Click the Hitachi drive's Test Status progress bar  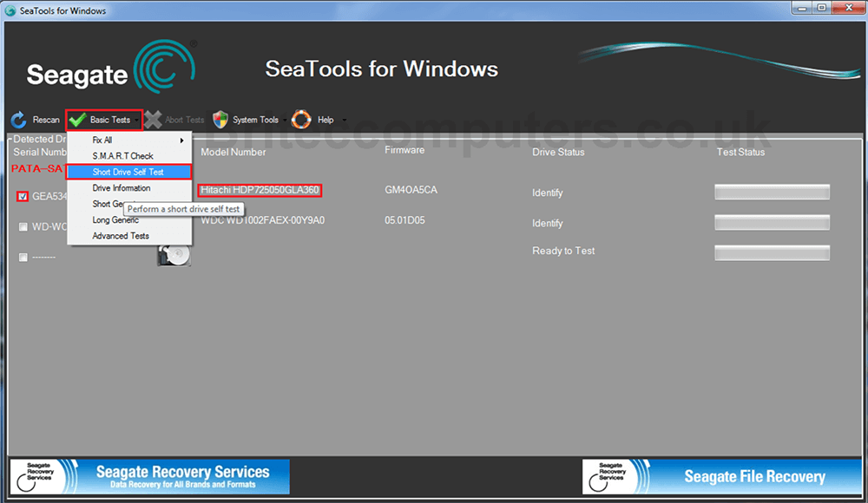[x=771, y=192]
